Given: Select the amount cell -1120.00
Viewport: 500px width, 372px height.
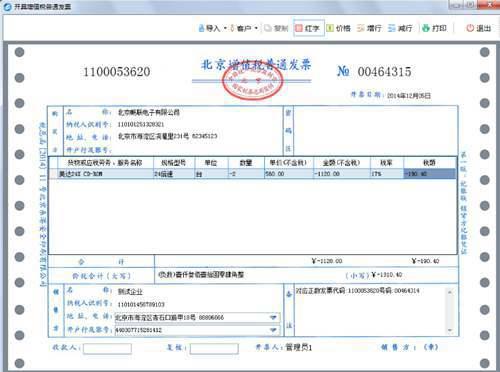Looking at the screenshot, I should (342, 174).
